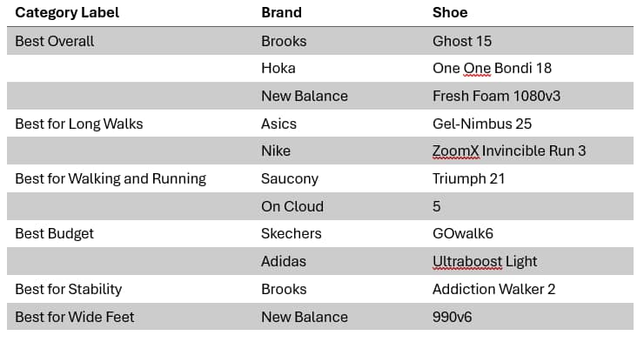Viewport: 644px width, 342px height.
Task: Click the misspelled word ZoomX
Action: [456, 151]
